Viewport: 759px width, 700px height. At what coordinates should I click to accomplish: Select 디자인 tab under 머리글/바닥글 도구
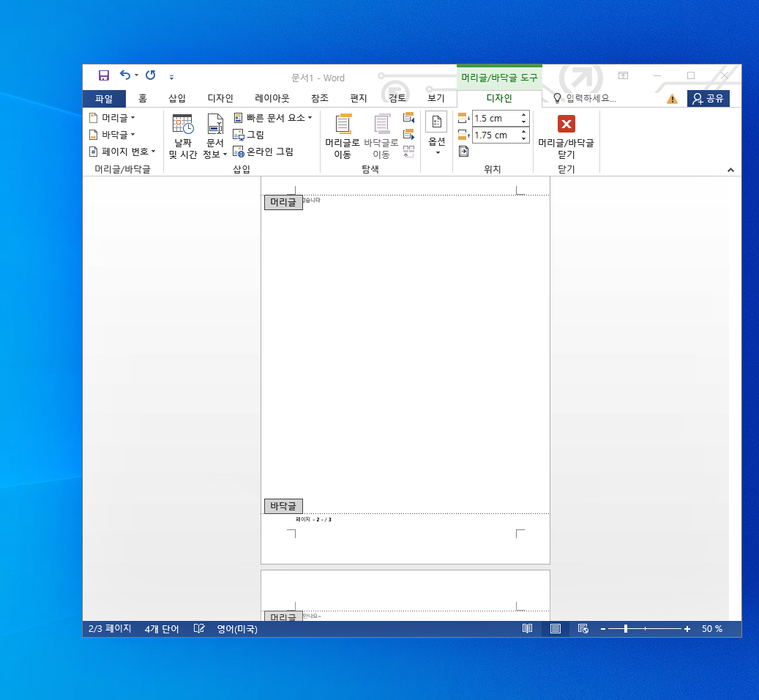click(x=499, y=98)
